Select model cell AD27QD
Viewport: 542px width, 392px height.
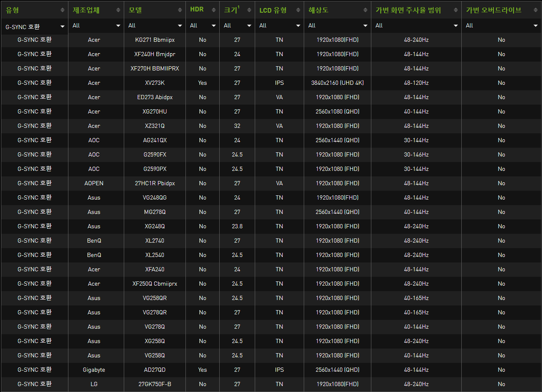pos(155,370)
